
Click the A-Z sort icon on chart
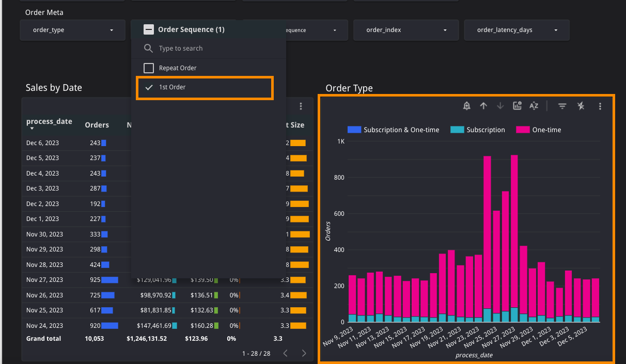click(x=534, y=106)
